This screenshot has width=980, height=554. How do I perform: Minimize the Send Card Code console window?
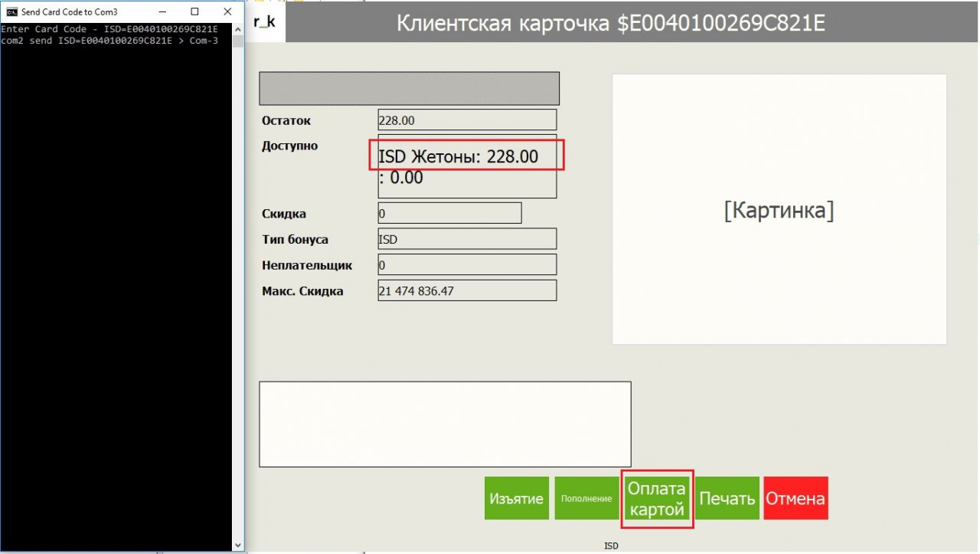click(161, 11)
